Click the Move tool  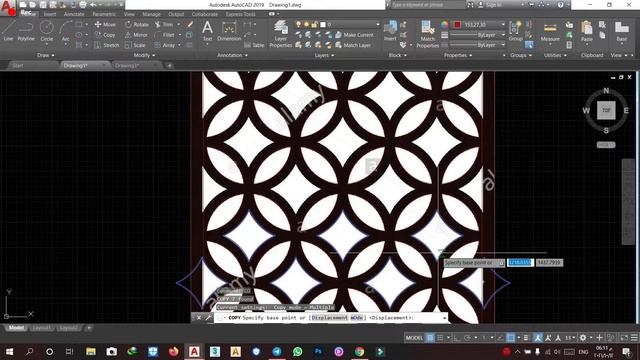pyautogui.click(x=105, y=24)
